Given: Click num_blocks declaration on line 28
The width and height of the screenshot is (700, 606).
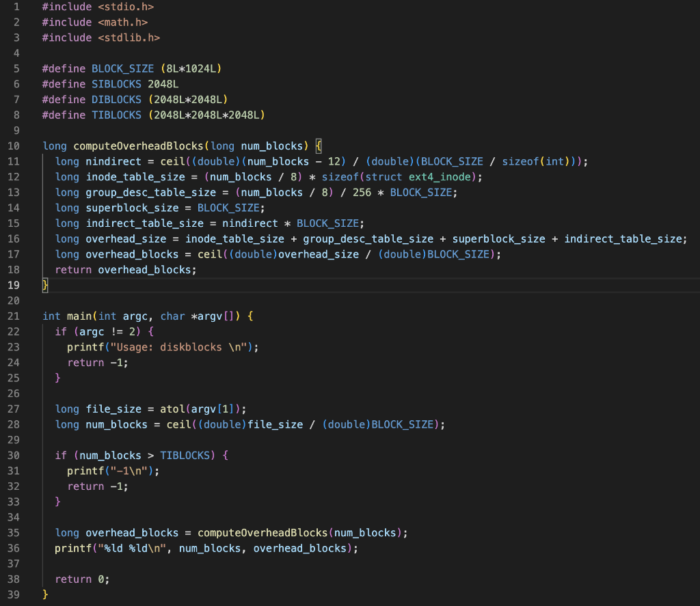Looking at the screenshot, I should pos(116,424).
